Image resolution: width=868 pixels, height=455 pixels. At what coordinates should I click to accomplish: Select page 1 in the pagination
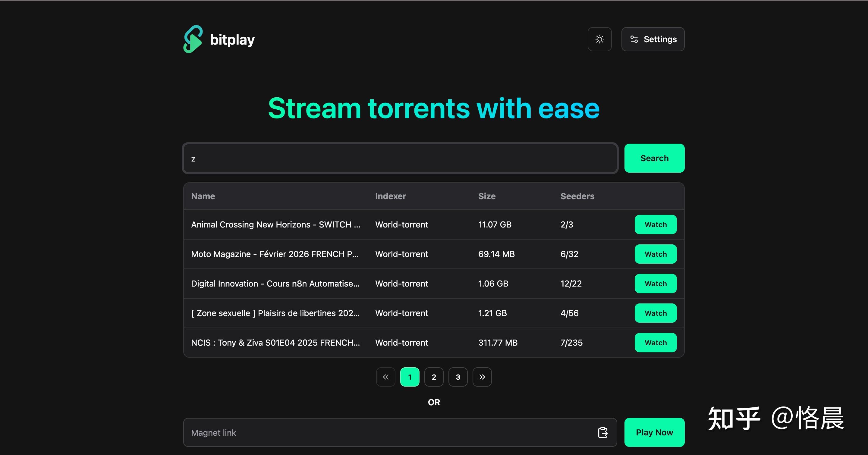[x=410, y=377]
